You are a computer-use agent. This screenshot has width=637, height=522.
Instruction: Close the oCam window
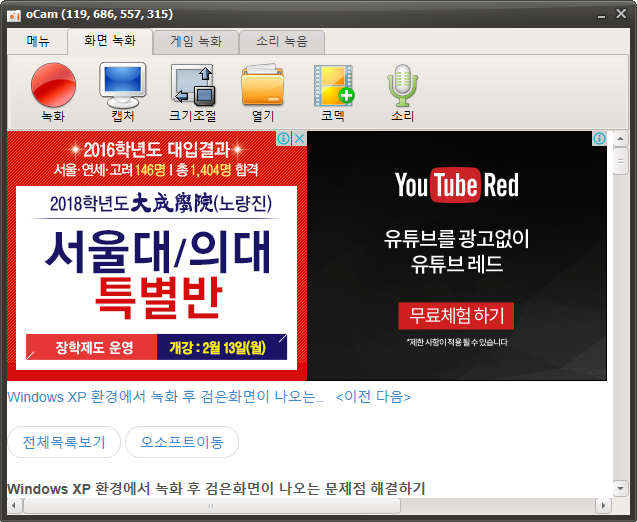point(621,14)
